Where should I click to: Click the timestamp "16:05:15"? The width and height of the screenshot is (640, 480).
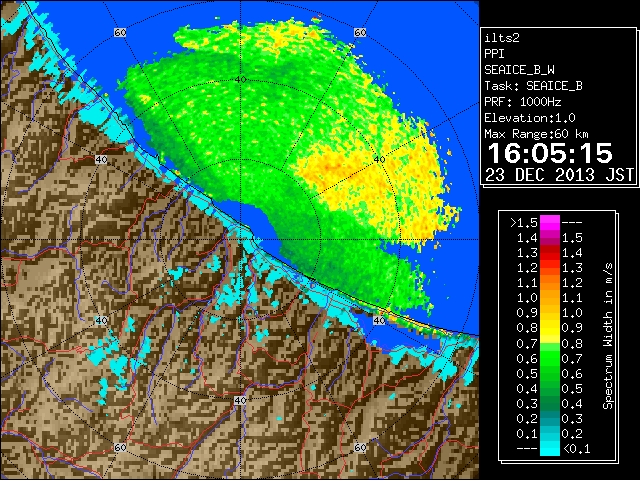tap(550, 153)
